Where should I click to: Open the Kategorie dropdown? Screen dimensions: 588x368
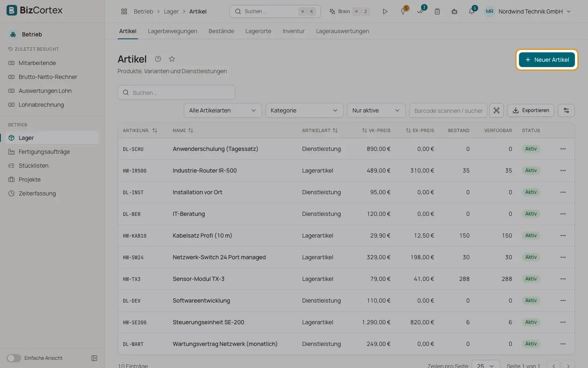pos(304,110)
